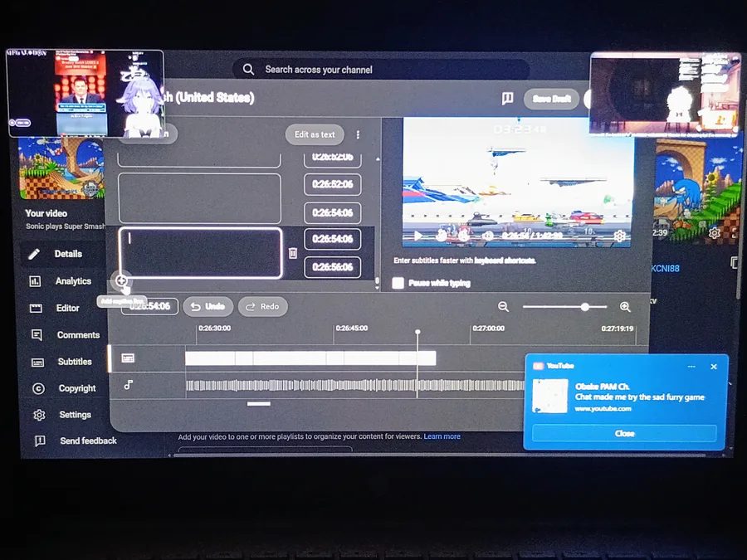This screenshot has height=560, width=747.
Task: Click the zoom-in magnifier on timeline
Action: 626,307
